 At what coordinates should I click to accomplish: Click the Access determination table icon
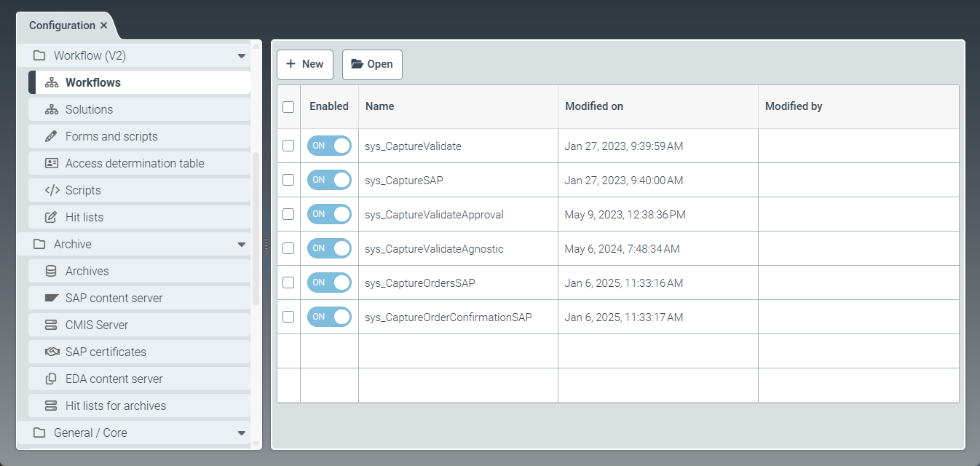pyautogui.click(x=51, y=163)
